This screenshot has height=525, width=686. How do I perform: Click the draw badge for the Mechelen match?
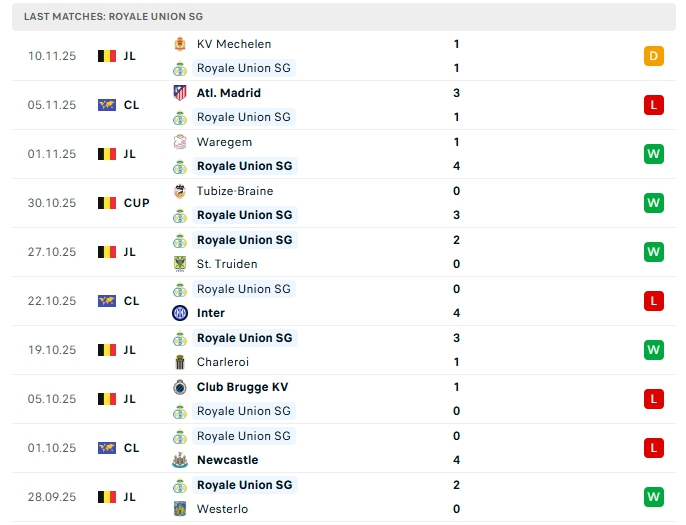[x=653, y=56]
